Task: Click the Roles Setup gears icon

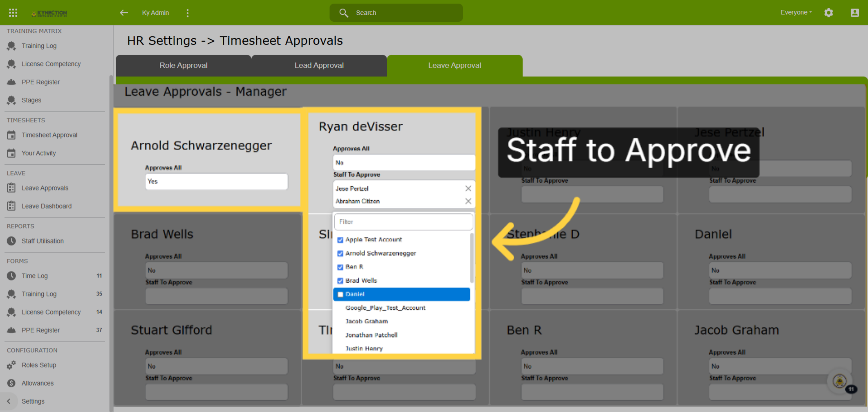Action: pos(11,365)
